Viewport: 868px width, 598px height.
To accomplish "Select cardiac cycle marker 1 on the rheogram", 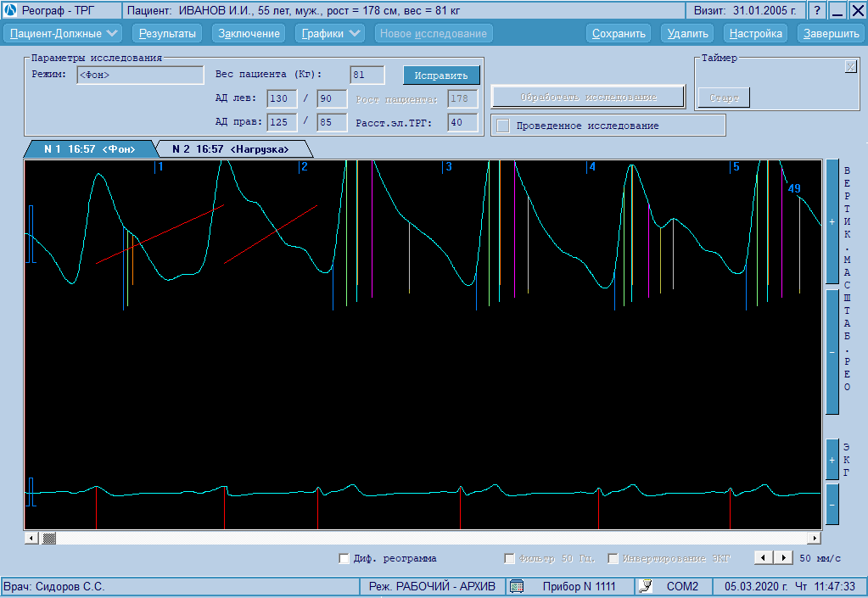I will point(159,166).
